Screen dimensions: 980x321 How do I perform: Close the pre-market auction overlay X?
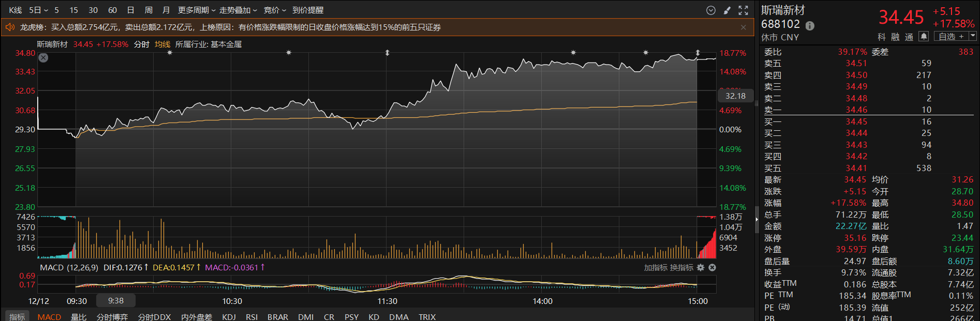click(x=43, y=58)
